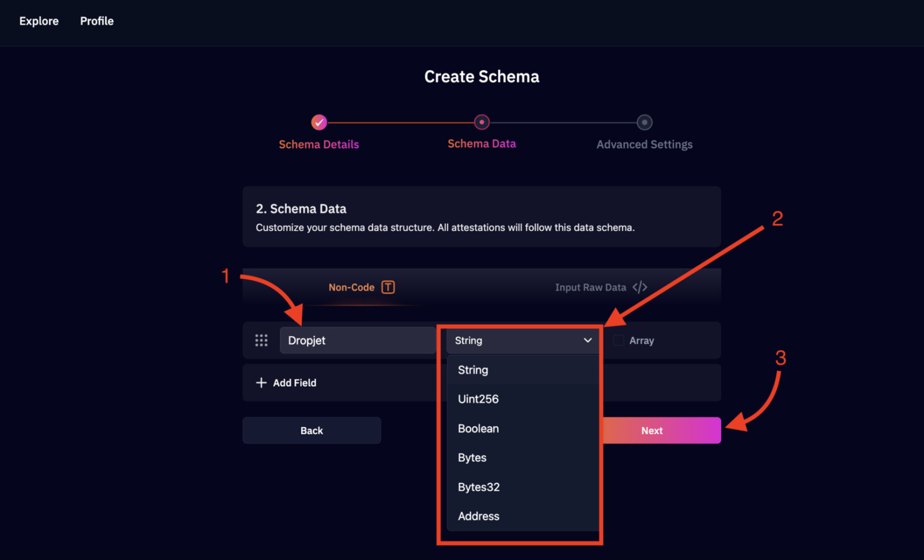Click the Advanced Settings progress circle
This screenshot has height=560, width=924.
[644, 122]
